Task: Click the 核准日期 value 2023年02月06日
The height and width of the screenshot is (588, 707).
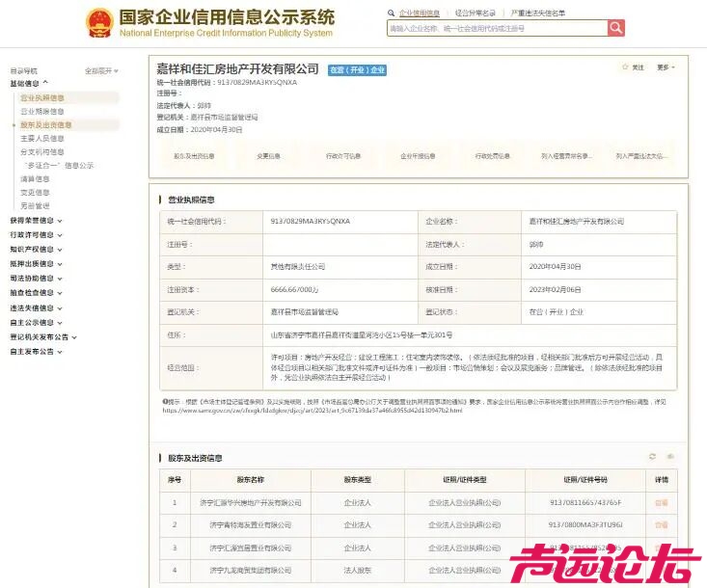Action: pyautogui.click(x=555, y=290)
